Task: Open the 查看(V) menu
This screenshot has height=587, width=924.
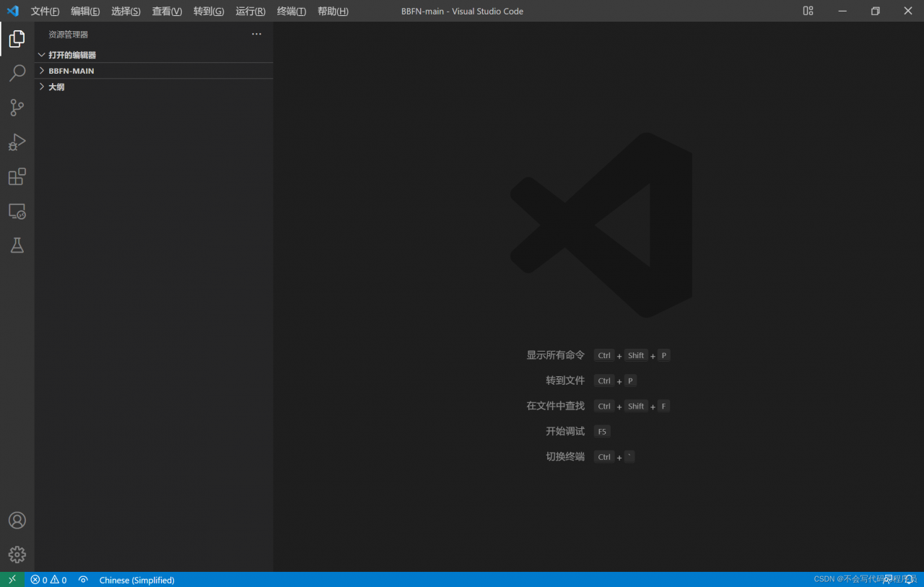Action: point(167,11)
